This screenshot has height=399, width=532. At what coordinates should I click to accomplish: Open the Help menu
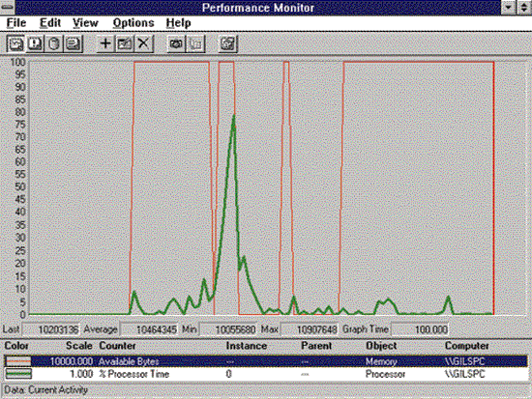[179, 23]
